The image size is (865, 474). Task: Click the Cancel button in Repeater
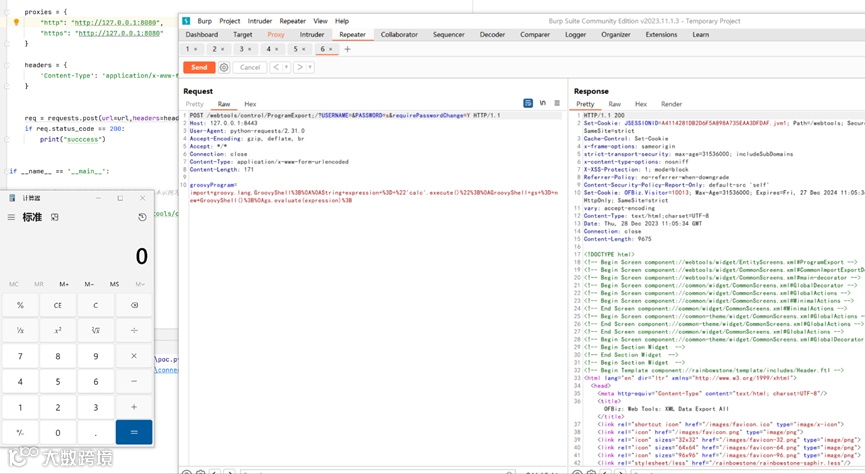coord(250,67)
